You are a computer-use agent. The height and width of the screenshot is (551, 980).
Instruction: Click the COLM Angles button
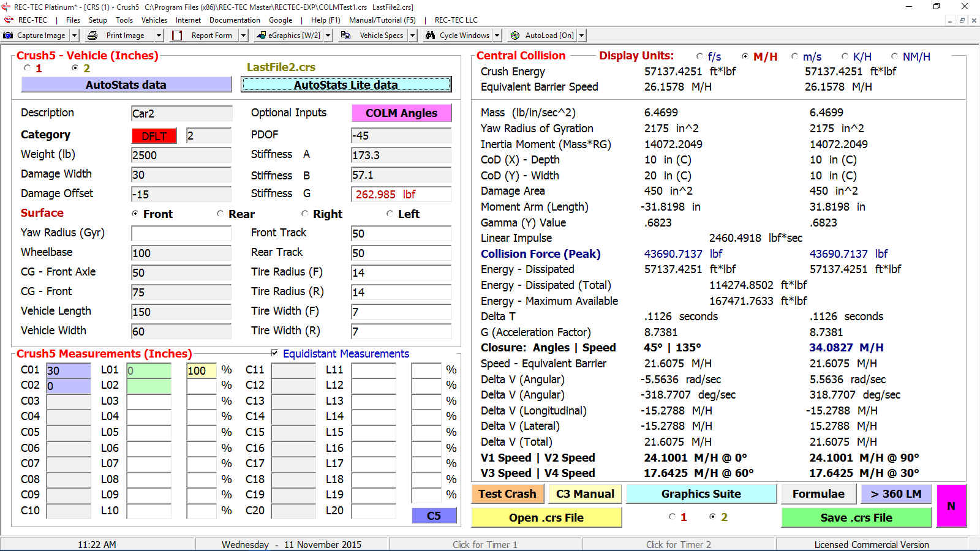[x=401, y=113]
